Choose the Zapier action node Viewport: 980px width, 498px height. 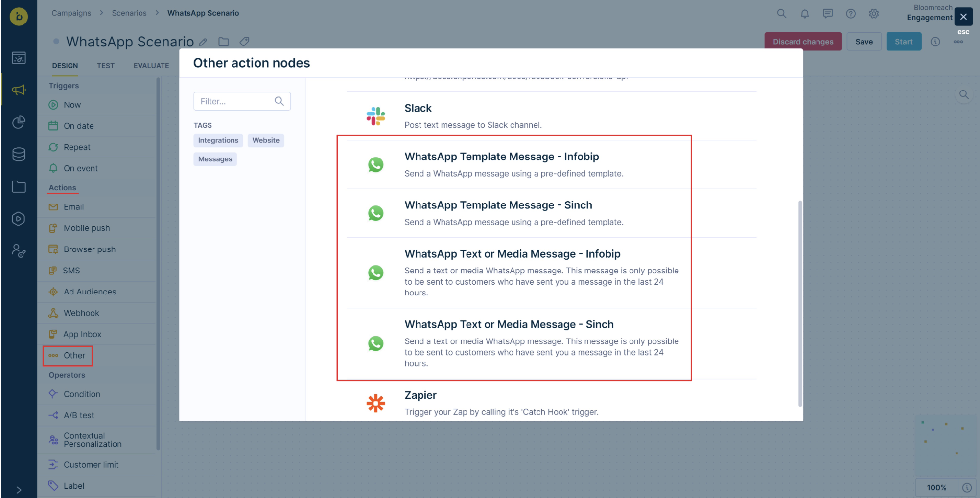coord(551,400)
